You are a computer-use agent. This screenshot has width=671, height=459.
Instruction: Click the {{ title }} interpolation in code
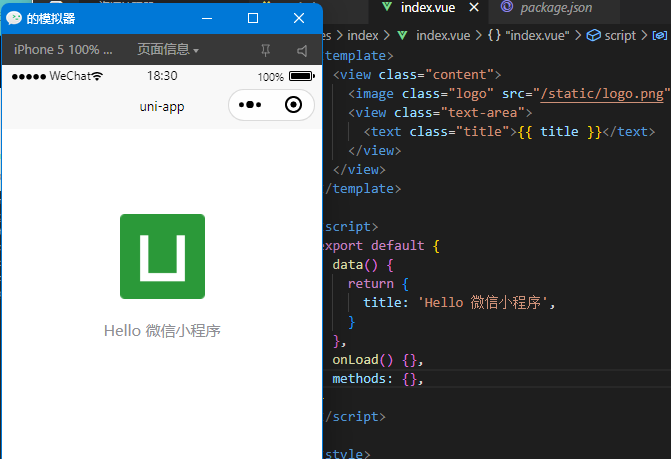pyautogui.click(x=559, y=132)
